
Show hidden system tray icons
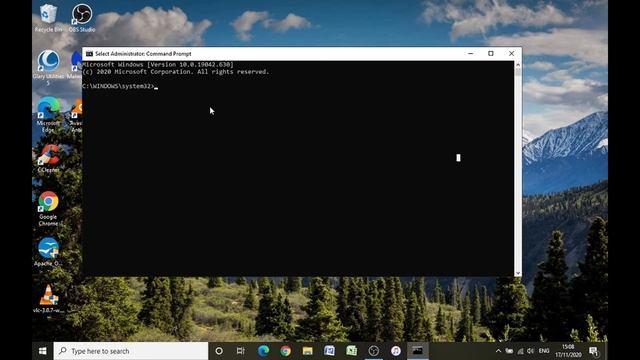498,351
